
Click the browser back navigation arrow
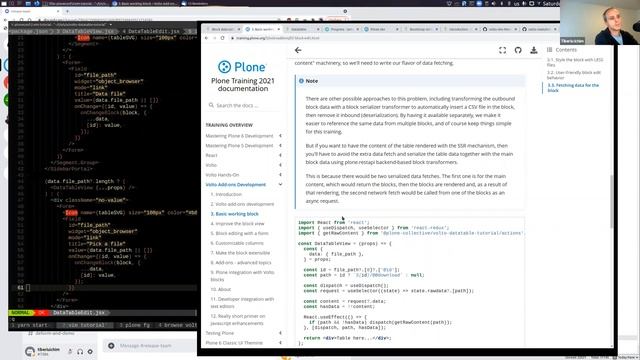click(x=207, y=38)
